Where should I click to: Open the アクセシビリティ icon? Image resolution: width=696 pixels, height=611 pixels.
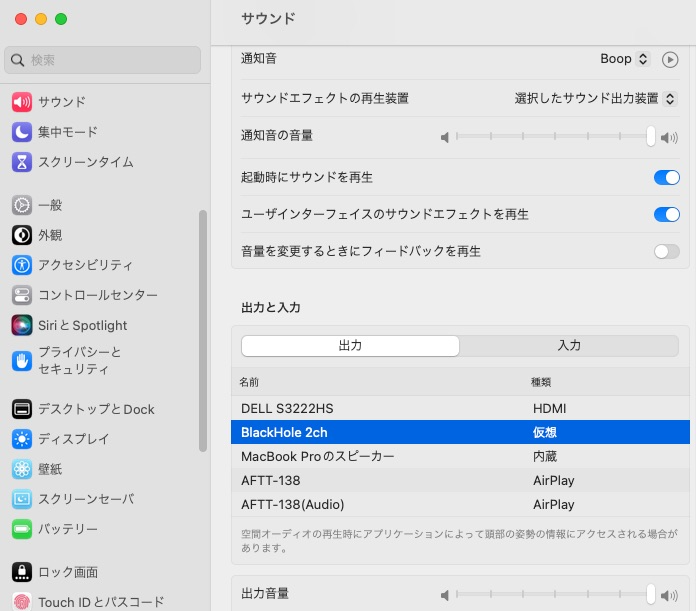coord(22,265)
